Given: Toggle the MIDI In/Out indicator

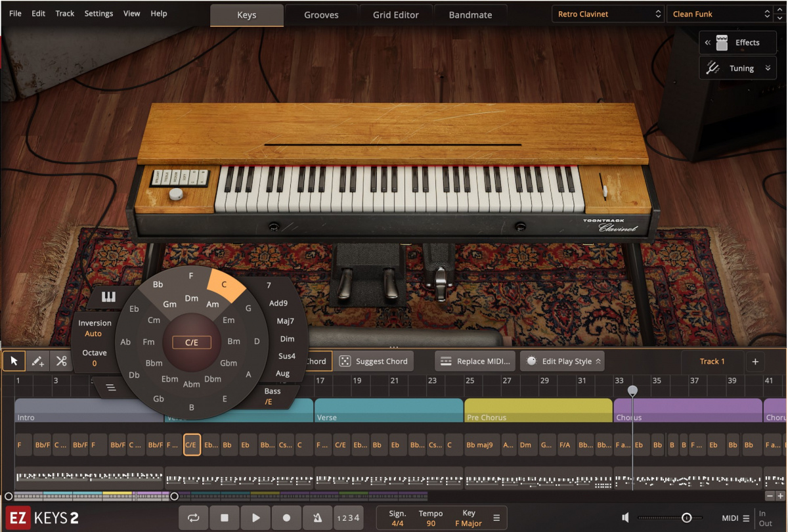Looking at the screenshot, I should pos(764,518).
